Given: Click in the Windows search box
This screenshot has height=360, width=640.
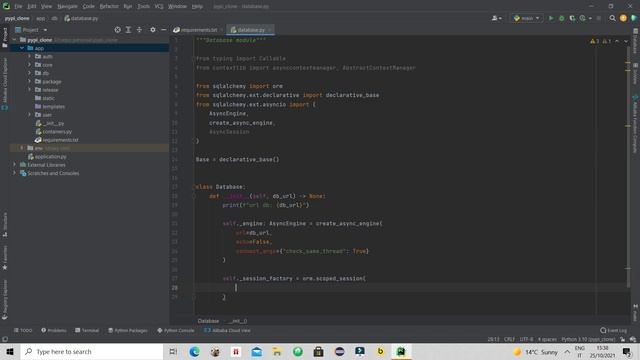Looking at the screenshot, I should (92, 351).
